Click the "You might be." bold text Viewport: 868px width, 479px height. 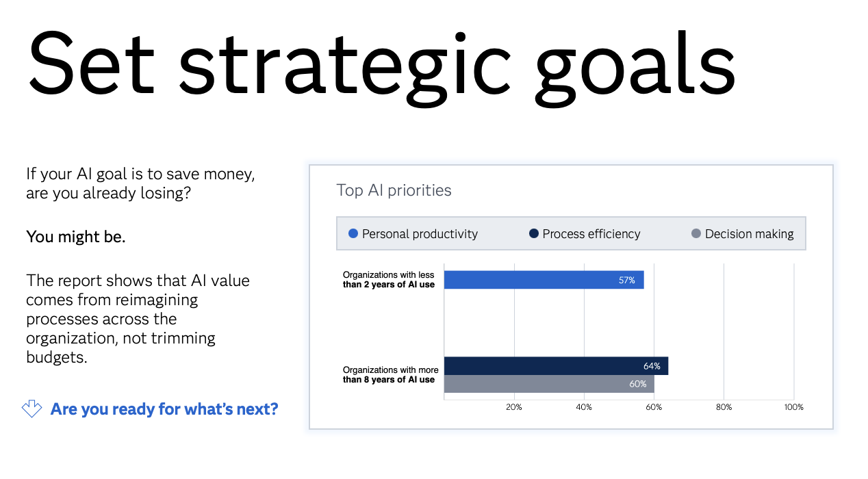click(76, 237)
